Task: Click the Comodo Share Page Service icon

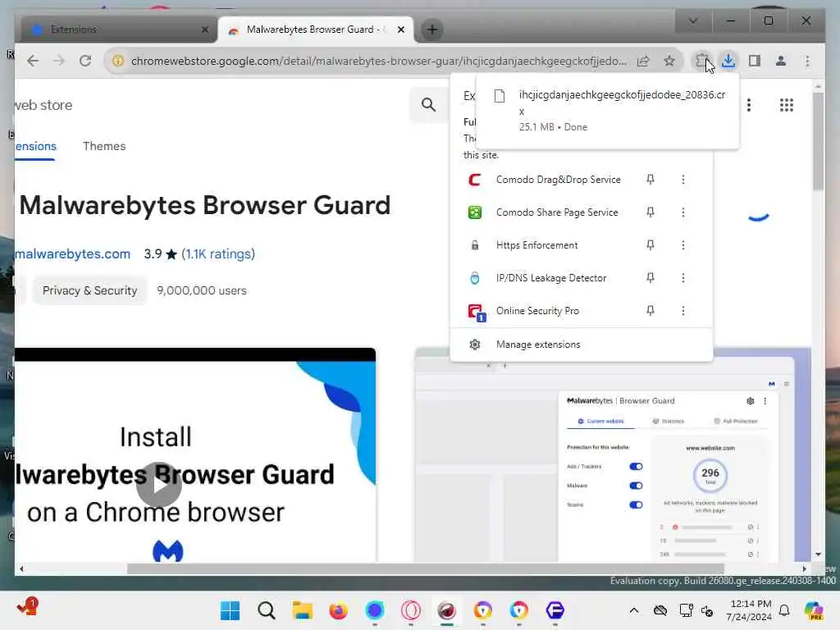Action: pyautogui.click(x=475, y=212)
